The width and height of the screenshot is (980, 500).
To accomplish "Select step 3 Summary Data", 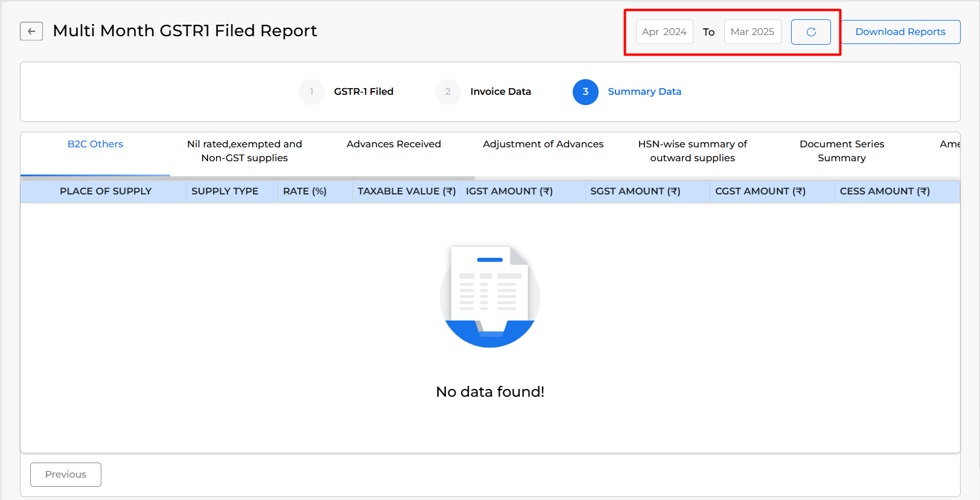I will click(627, 92).
